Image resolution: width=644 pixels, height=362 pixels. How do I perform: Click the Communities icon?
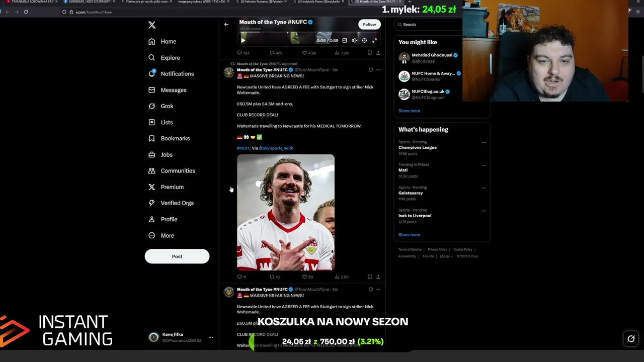click(x=151, y=171)
